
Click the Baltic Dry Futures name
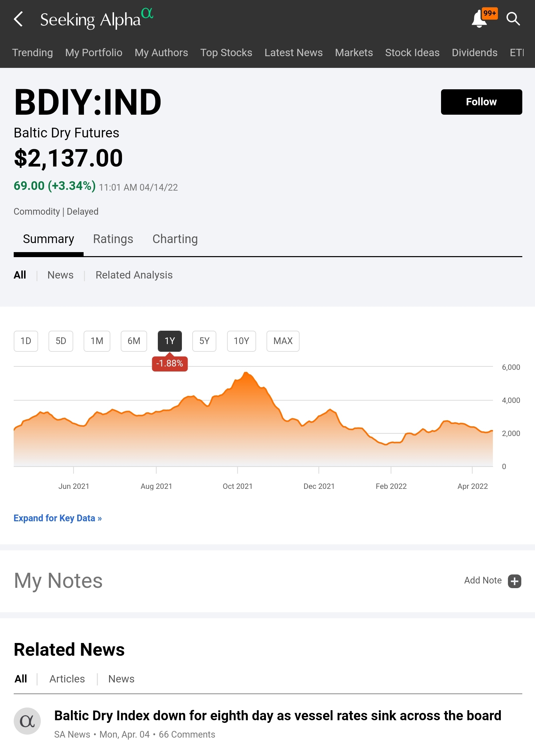pos(67,133)
